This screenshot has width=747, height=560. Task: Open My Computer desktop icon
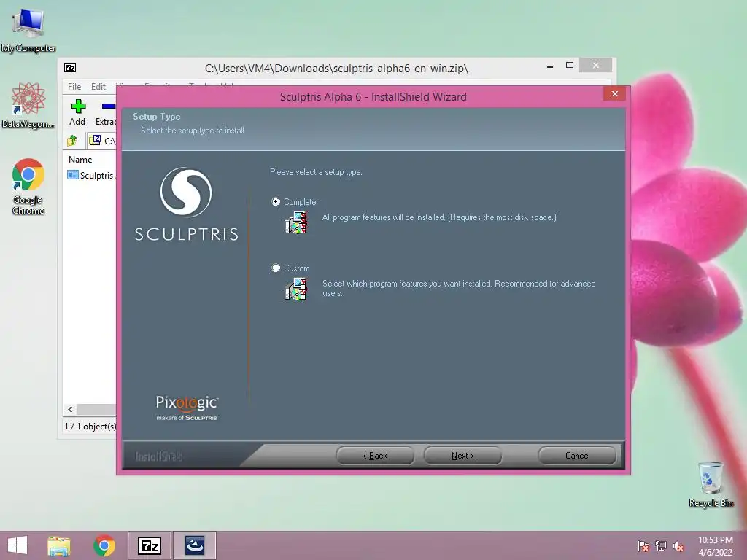point(28,31)
